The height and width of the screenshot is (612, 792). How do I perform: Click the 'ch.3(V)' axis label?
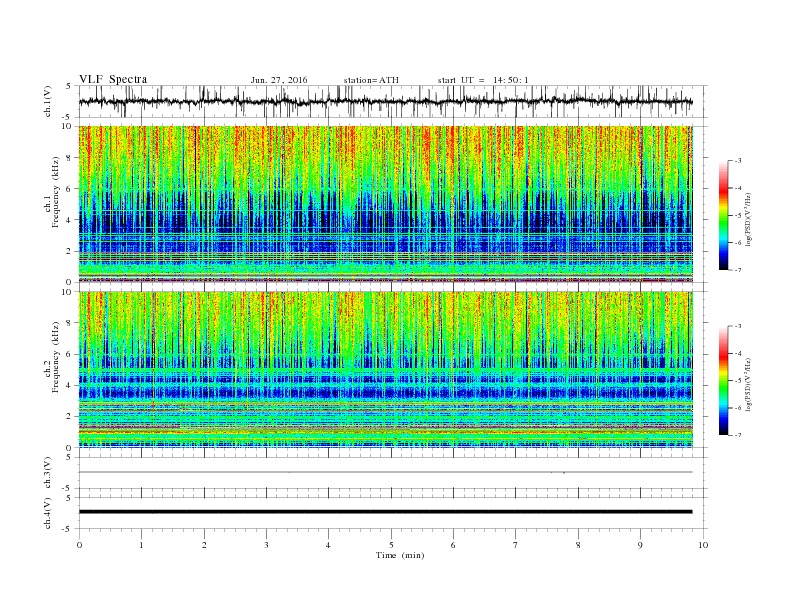[48, 473]
